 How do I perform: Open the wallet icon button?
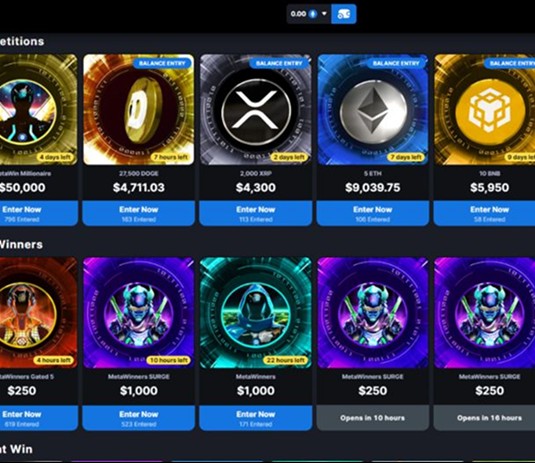click(344, 14)
